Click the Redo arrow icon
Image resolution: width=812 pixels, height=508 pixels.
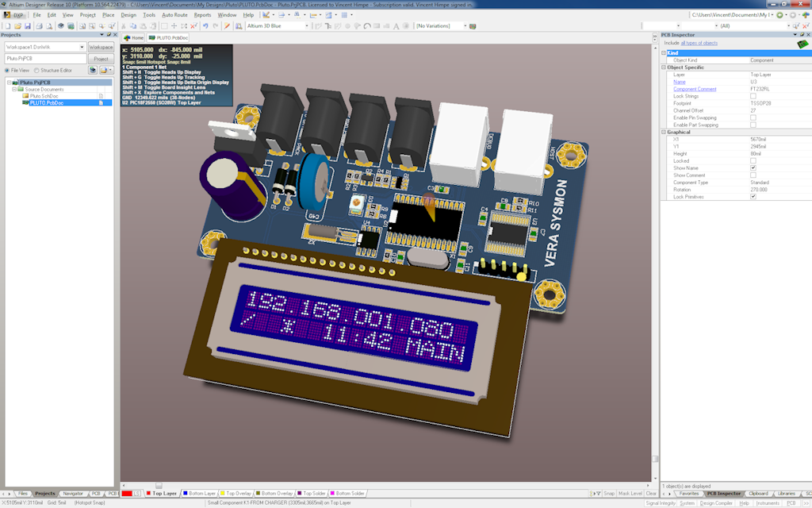(216, 26)
